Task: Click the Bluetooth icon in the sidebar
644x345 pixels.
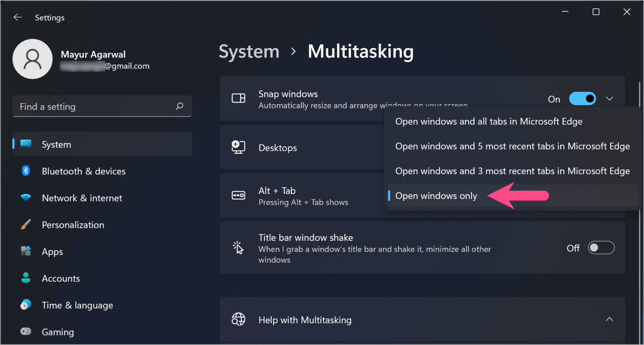Action: click(26, 171)
